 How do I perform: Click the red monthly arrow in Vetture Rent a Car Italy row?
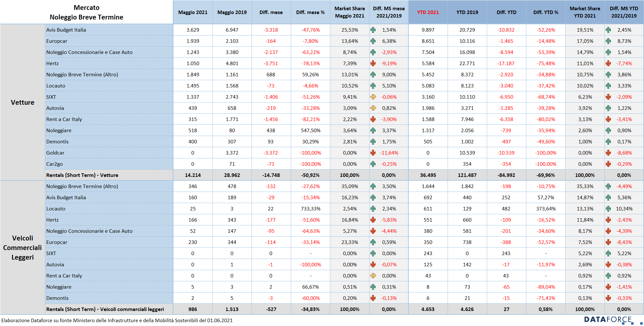point(373,119)
